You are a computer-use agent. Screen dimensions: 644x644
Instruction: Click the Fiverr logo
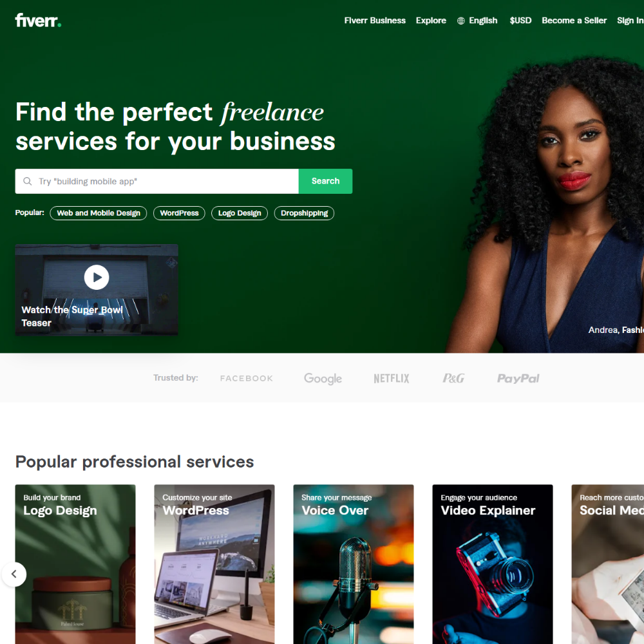[x=38, y=21]
